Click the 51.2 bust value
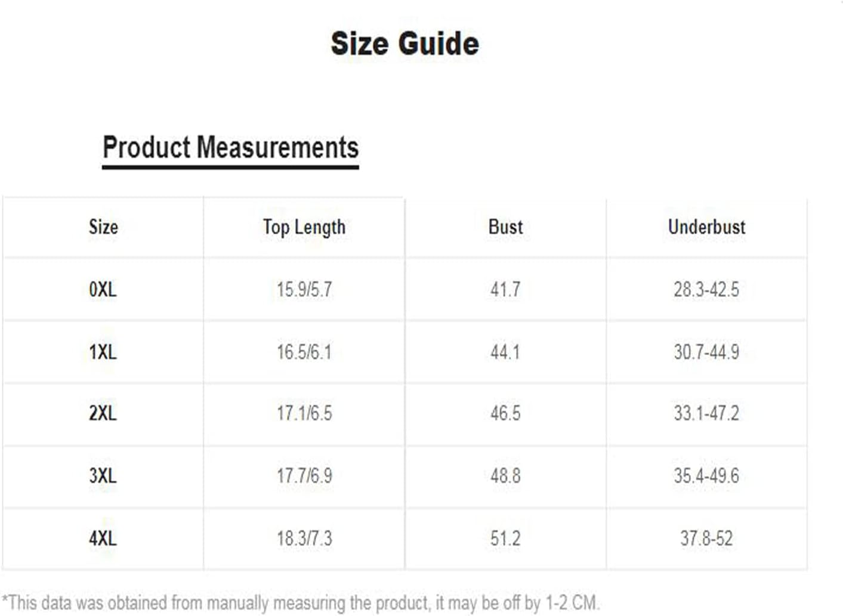 tap(505, 538)
